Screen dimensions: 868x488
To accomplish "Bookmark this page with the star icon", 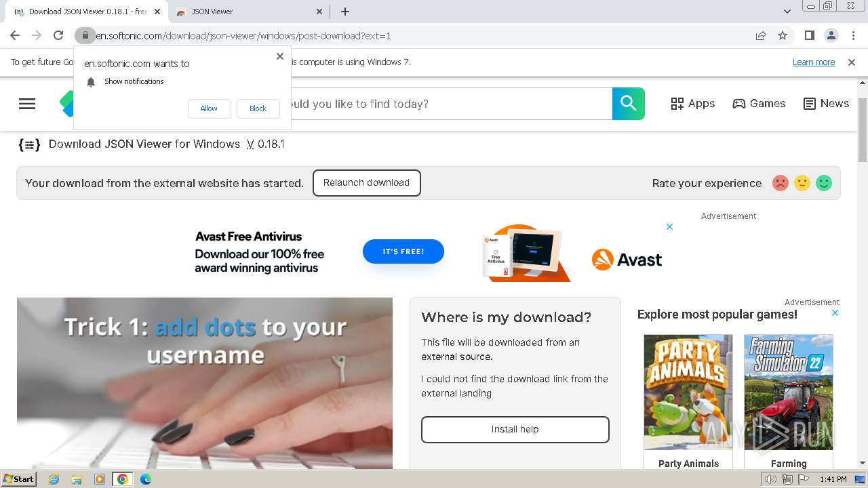I will tap(783, 35).
